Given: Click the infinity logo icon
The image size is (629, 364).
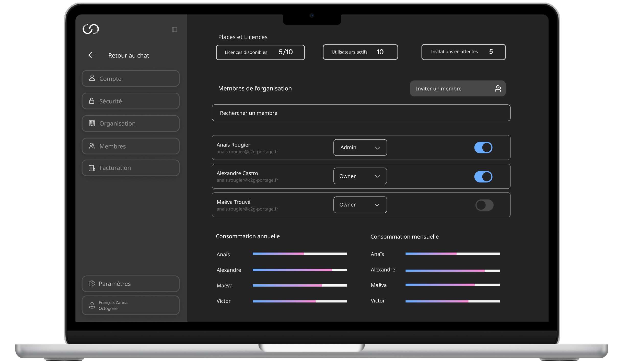Looking at the screenshot, I should coord(91,29).
